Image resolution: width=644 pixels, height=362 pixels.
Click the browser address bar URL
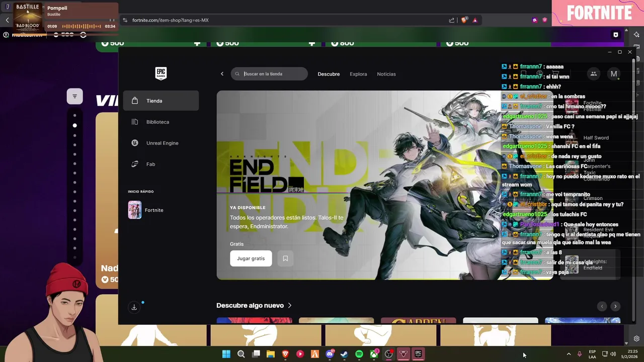[171, 20]
